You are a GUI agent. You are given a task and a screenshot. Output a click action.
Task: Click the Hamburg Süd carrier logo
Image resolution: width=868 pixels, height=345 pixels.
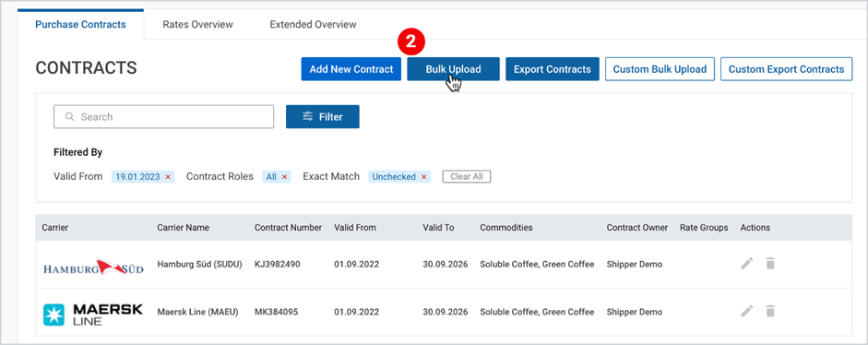click(93, 268)
